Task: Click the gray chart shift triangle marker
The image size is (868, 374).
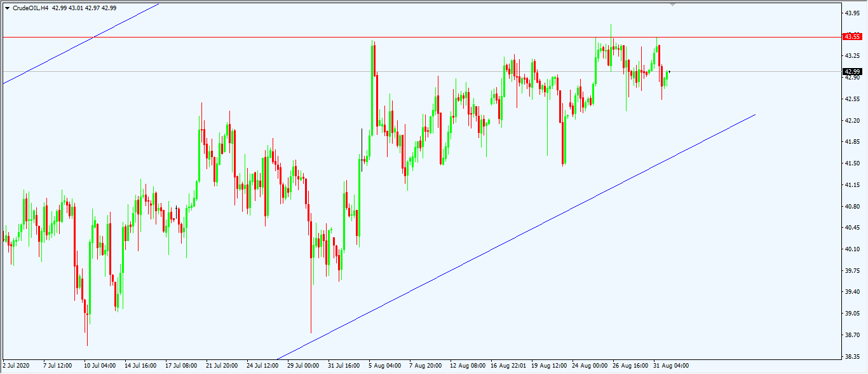Action: [x=673, y=4]
